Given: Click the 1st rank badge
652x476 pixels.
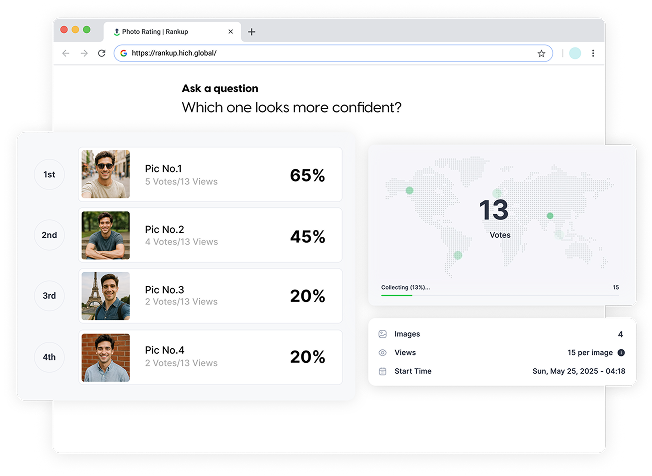Looking at the screenshot, I should [49, 175].
